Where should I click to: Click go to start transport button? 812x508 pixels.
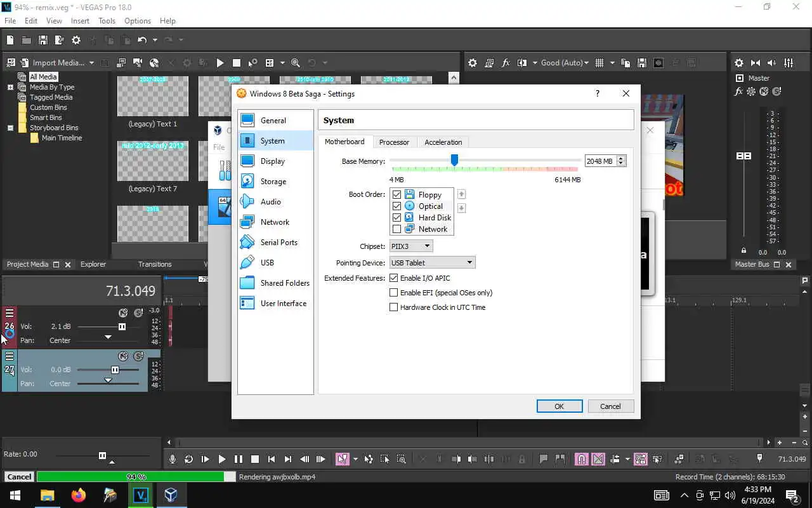pyautogui.click(x=272, y=459)
